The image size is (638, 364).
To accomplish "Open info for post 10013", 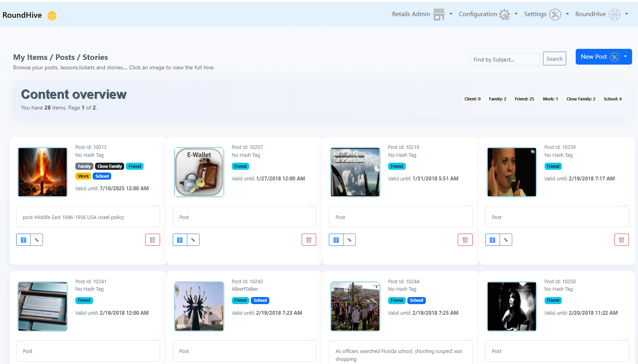I will click(23, 240).
